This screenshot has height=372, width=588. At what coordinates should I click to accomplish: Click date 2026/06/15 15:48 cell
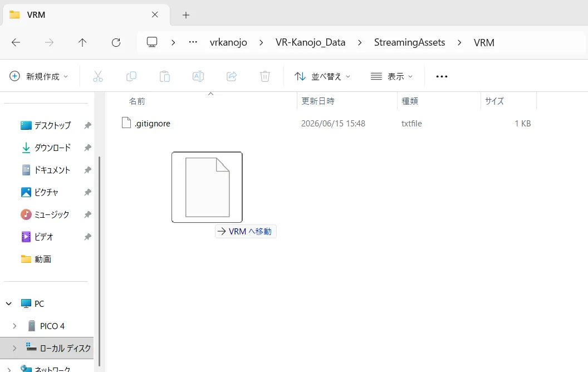click(x=333, y=124)
